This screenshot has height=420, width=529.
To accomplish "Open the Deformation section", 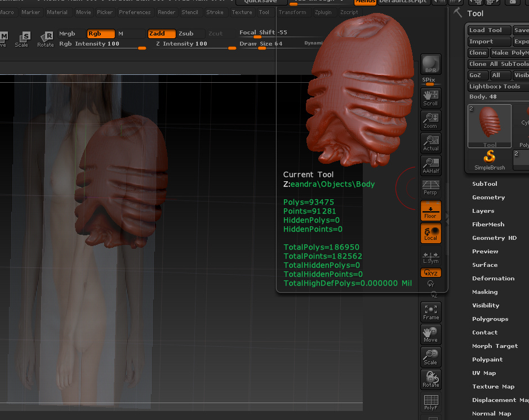I will [493, 279].
